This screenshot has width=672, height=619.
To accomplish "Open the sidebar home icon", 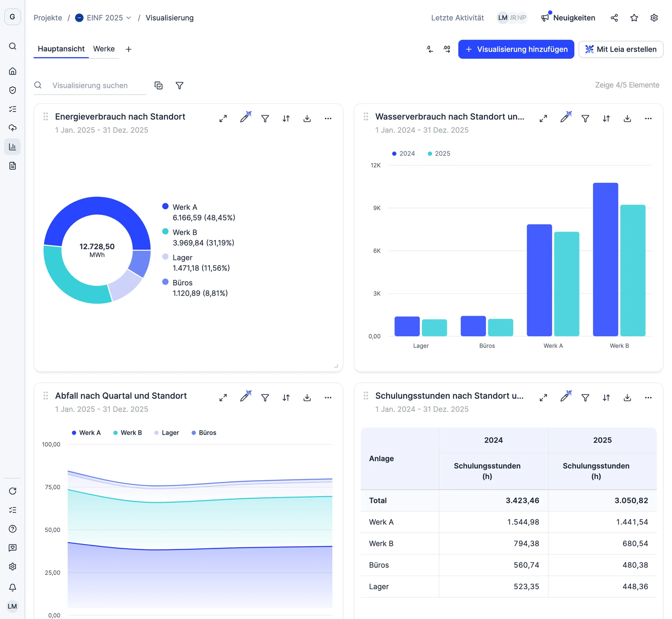I will click(x=12, y=71).
